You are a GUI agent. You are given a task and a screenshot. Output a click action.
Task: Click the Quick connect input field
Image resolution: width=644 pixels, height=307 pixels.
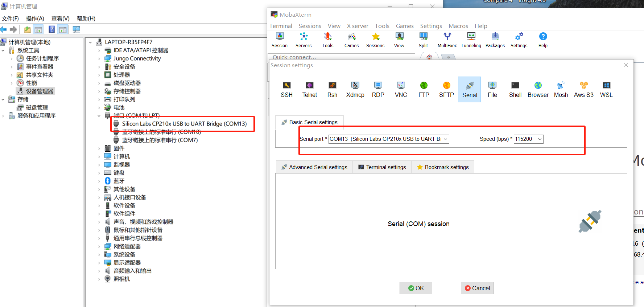pyautogui.click(x=342, y=57)
